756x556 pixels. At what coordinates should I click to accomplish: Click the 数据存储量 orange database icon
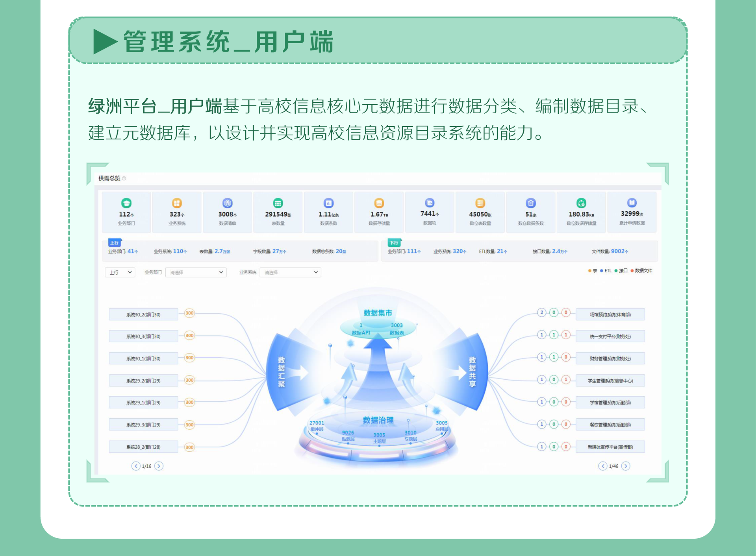[x=379, y=203]
